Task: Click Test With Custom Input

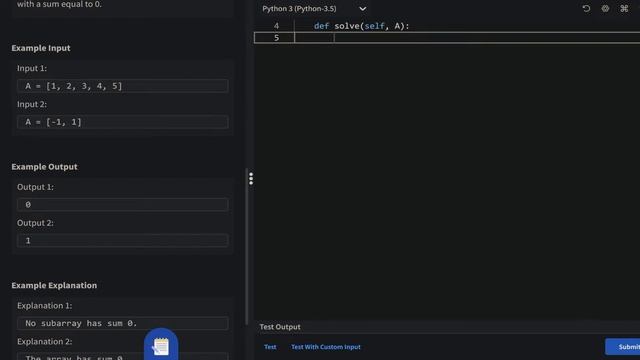Action: [326, 347]
